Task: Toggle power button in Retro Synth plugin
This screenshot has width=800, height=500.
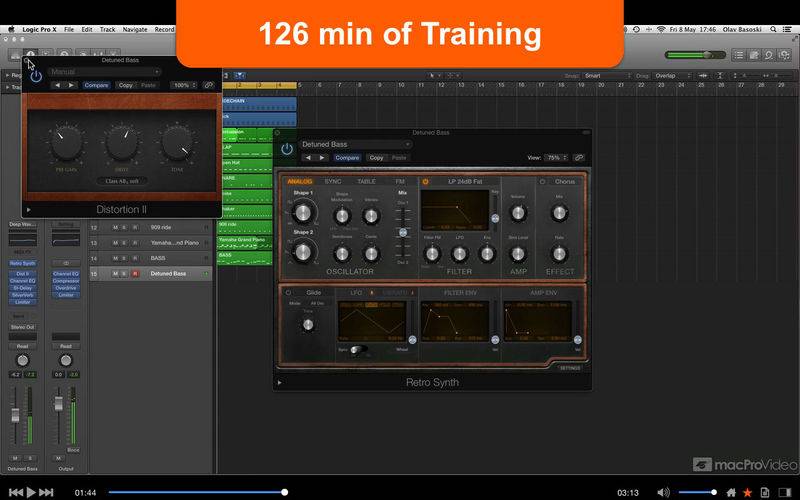Action: point(287,149)
